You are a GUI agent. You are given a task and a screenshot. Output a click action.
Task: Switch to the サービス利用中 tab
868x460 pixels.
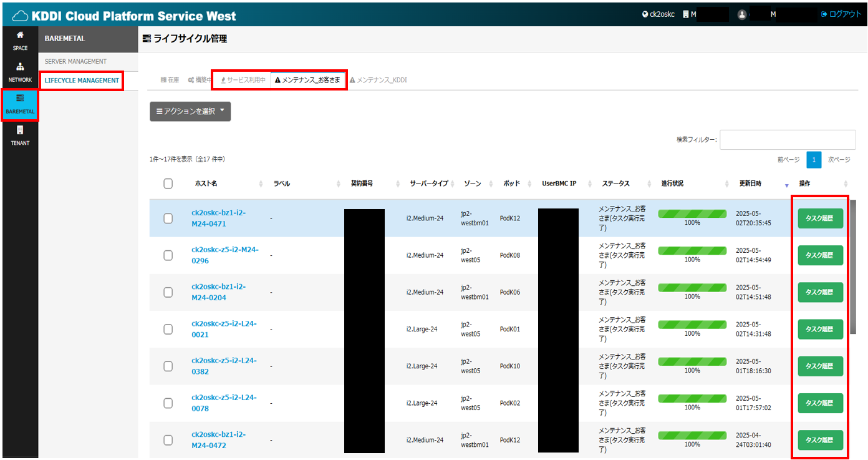243,80
